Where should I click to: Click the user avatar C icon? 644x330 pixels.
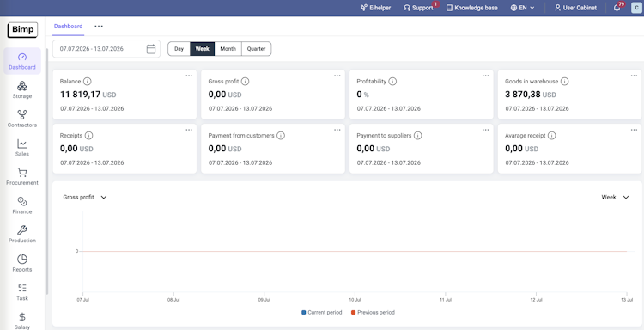[x=635, y=8]
